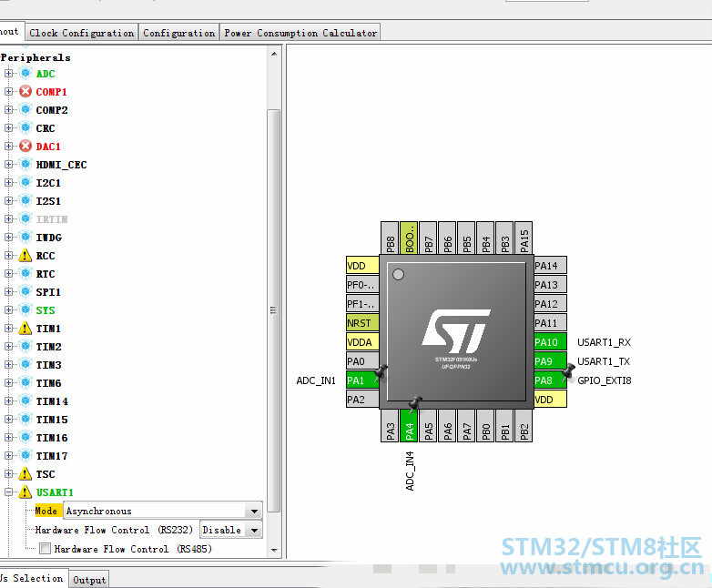This screenshot has width=712, height=588.
Task: Switch to Clock Configuration tab
Action: 81,33
